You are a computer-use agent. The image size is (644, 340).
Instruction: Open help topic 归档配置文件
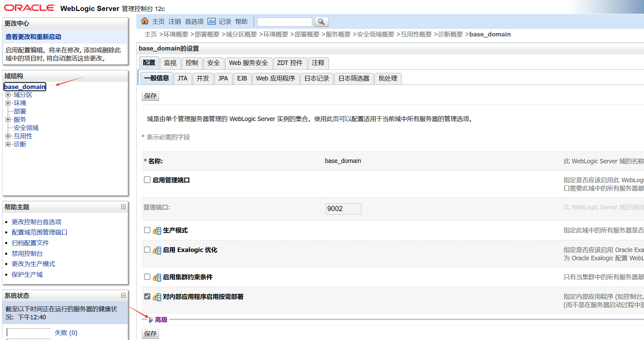[x=30, y=243]
